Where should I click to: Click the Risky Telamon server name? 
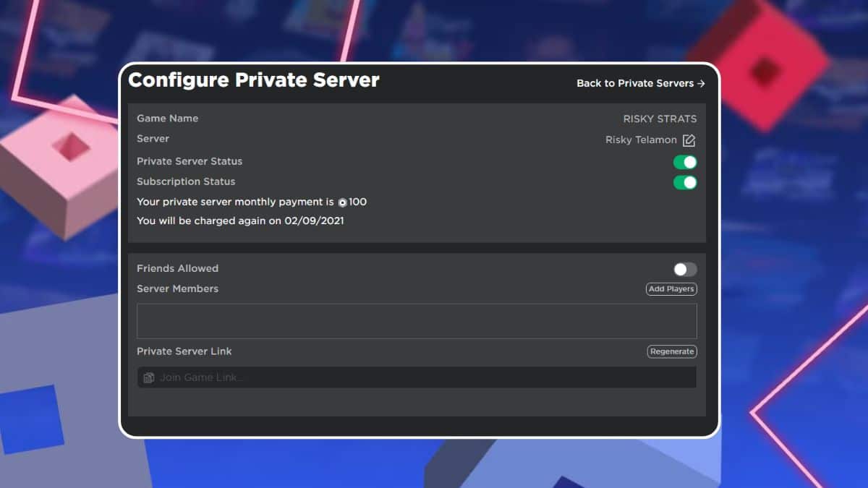click(x=641, y=140)
